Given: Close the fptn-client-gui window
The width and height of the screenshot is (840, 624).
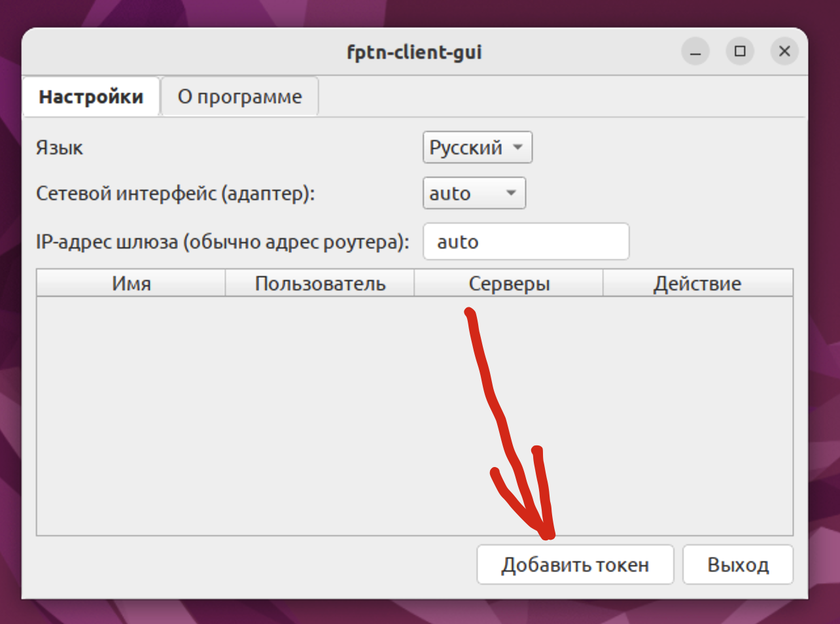Looking at the screenshot, I should 784,52.
